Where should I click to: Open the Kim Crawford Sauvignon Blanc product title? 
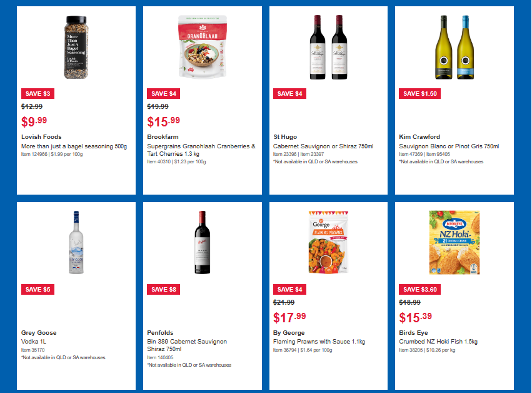coord(449,146)
